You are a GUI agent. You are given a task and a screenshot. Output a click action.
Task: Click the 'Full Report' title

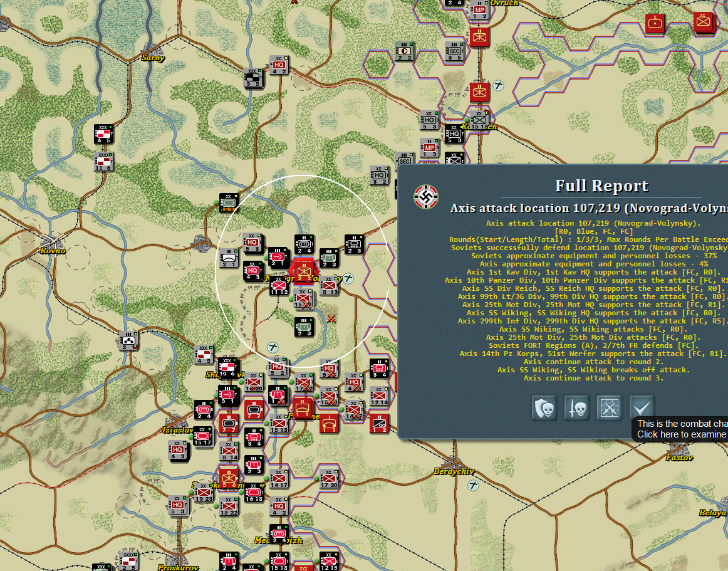tap(601, 186)
